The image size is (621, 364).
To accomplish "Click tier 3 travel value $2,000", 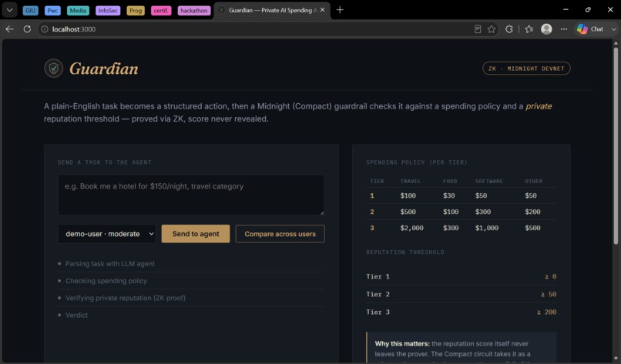I will click(411, 228).
